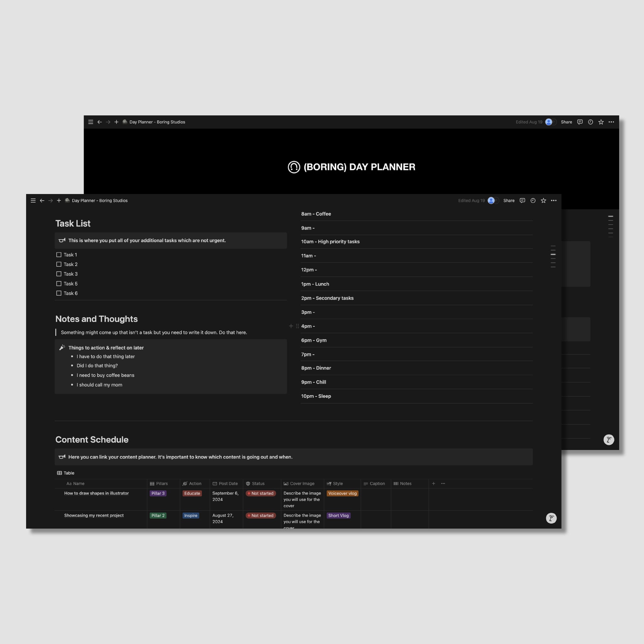Click the Inspire colored tag swatch
This screenshot has height=644, width=644.
[x=190, y=515]
